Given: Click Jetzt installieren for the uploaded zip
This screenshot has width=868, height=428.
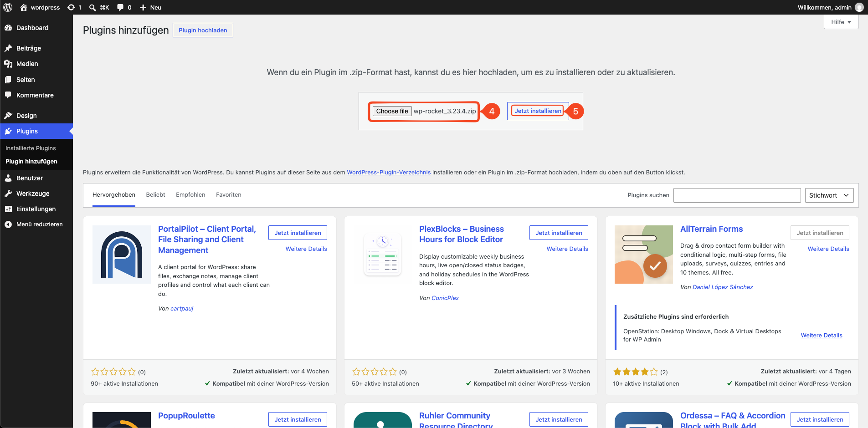Looking at the screenshot, I should [538, 111].
